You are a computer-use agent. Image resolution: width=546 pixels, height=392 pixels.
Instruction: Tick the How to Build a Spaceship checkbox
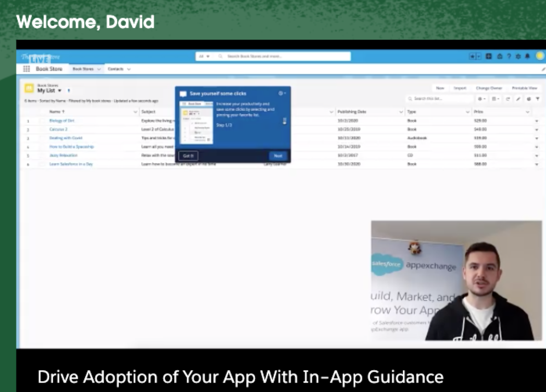[x=42, y=147]
